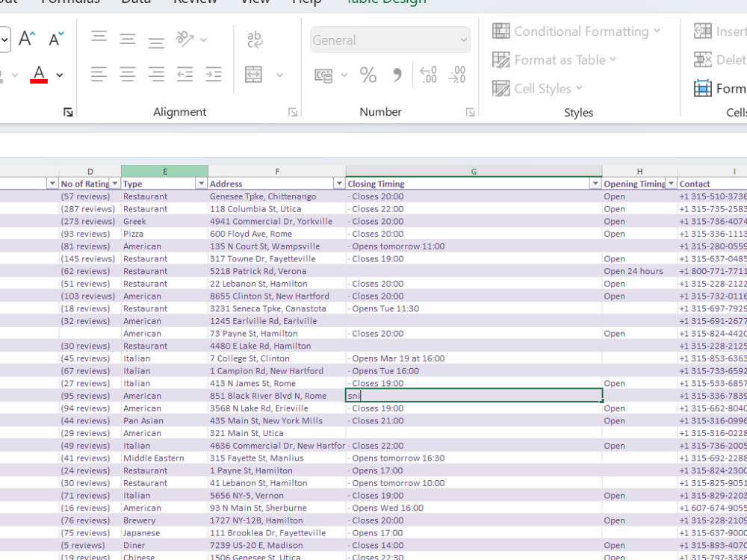The height and width of the screenshot is (560, 747).
Task: Select cell 'Greek' in Type column
Action: pos(164,222)
